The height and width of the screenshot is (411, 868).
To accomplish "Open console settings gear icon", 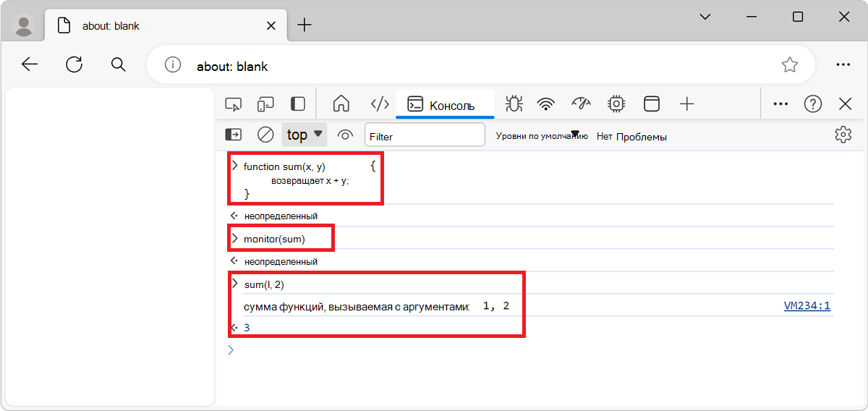I will pos(842,135).
